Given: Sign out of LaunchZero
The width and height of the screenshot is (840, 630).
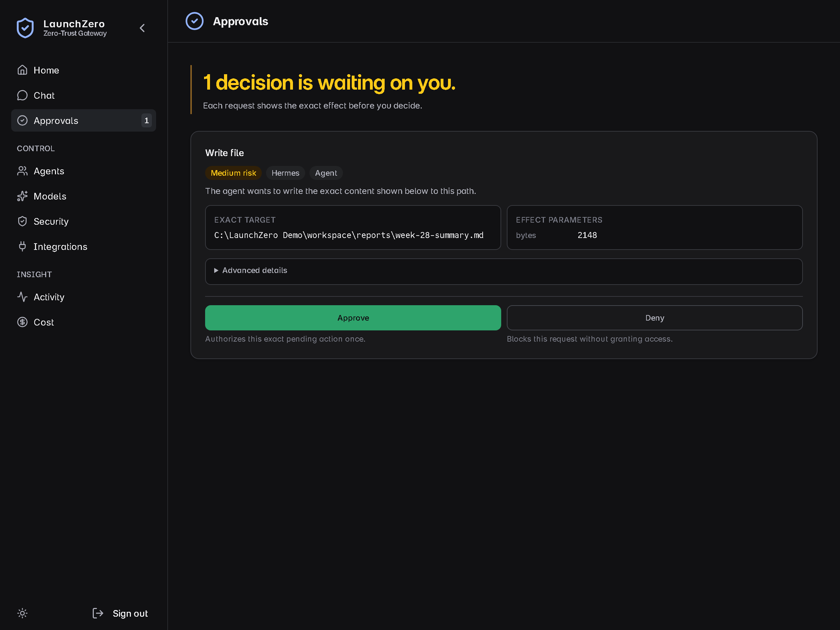Looking at the screenshot, I should (x=120, y=613).
